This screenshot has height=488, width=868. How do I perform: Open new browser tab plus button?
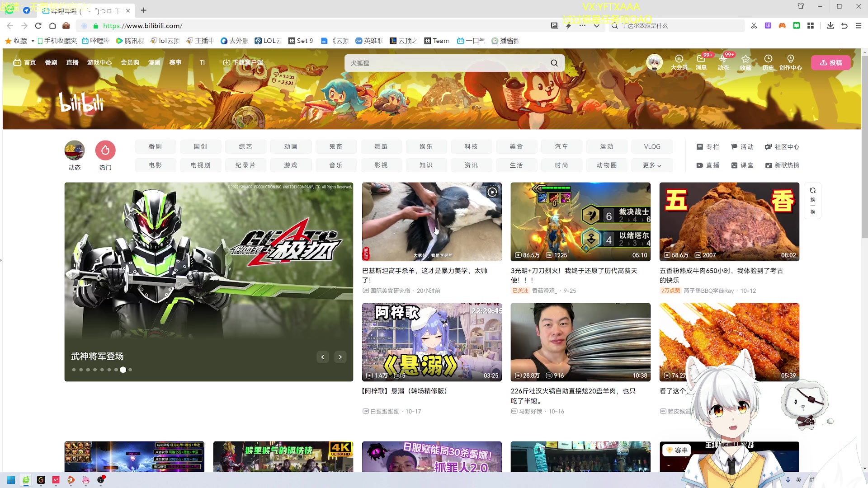click(144, 10)
